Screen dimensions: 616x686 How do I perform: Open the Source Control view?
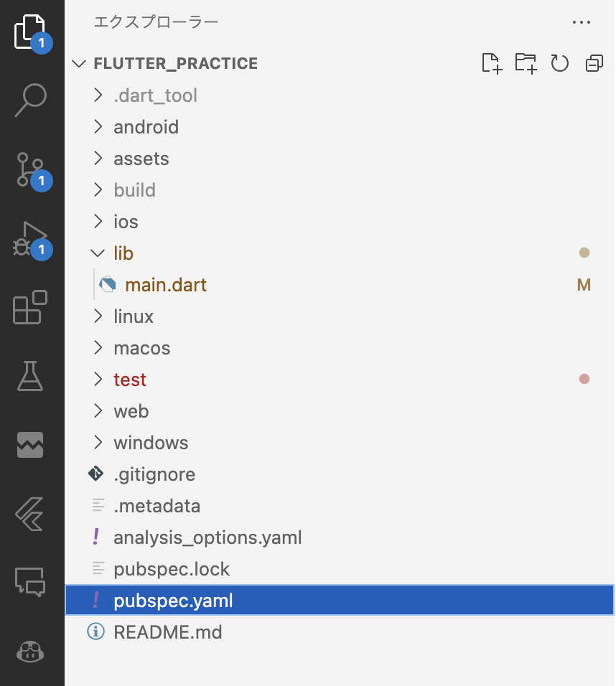click(x=31, y=170)
